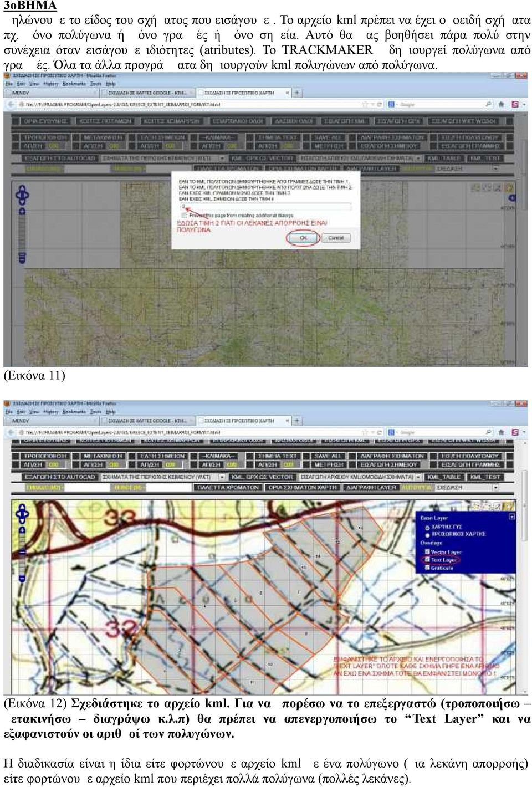Expand ΣΧΗΜΑΤΑ ΤΗΣ ΠΕΡΙΟΧΗΣ ΚΕΙΜΕΝΟΥ (WKT) dropdown, lower window
This screenshot has width=532, height=787.
point(222,477)
